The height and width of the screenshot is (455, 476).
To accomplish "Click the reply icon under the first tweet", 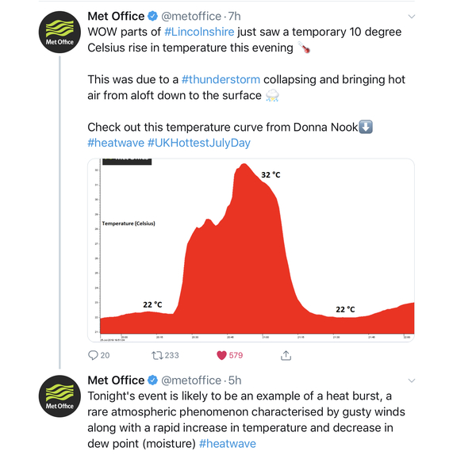I will click(x=93, y=356).
